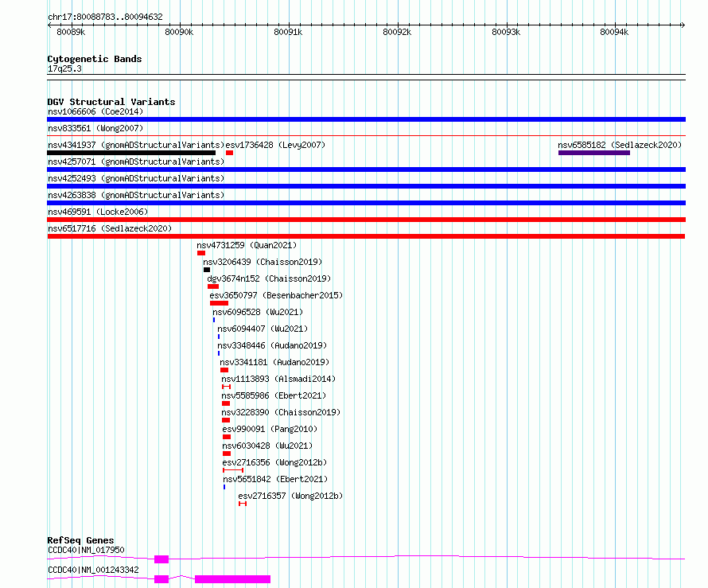708x588 pixels.
Task: Click the esv3650797 (Besenbacher2015) label
Action: 276,295
